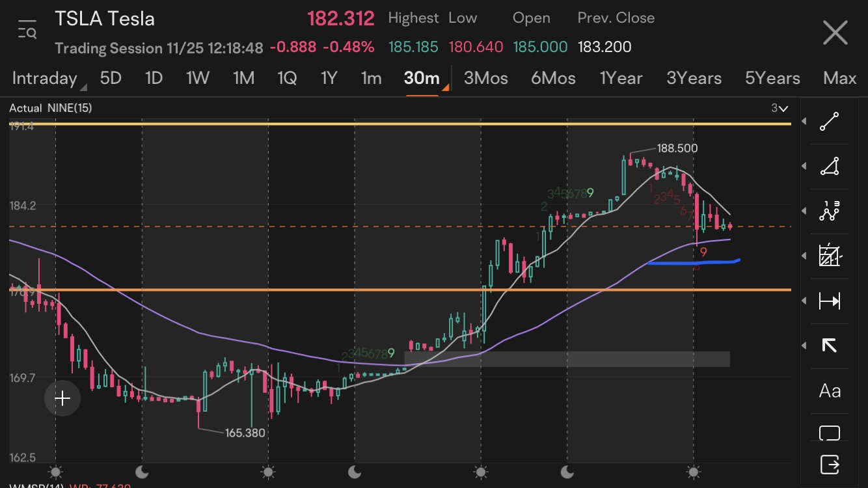Expand the triangle tool submenu arrow
This screenshot has height=488, width=868.
pyautogui.click(x=806, y=167)
